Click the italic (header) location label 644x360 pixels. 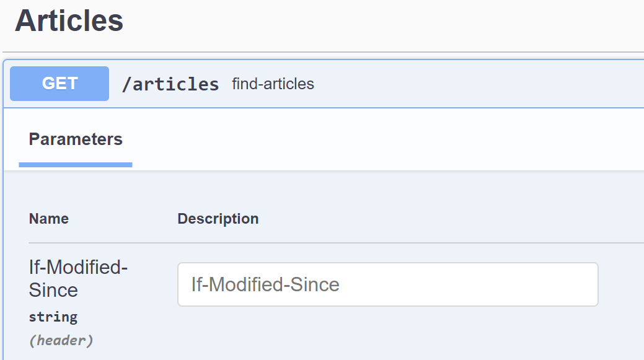point(61,340)
